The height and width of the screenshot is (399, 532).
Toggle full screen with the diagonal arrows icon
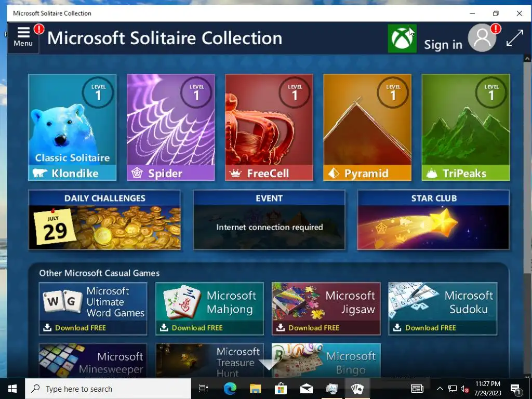click(x=514, y=38)
